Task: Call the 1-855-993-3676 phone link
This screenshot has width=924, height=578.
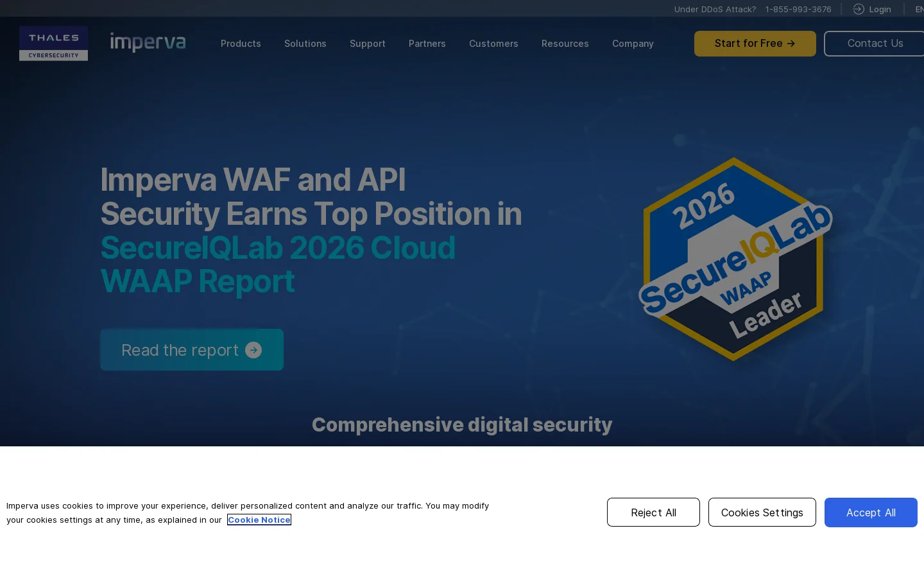Action: point(798,9)
